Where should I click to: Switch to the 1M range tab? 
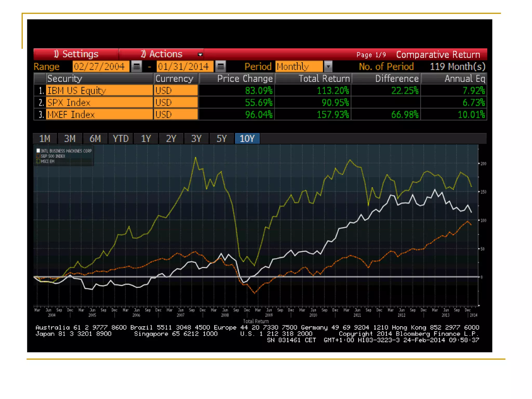point(45,138)
